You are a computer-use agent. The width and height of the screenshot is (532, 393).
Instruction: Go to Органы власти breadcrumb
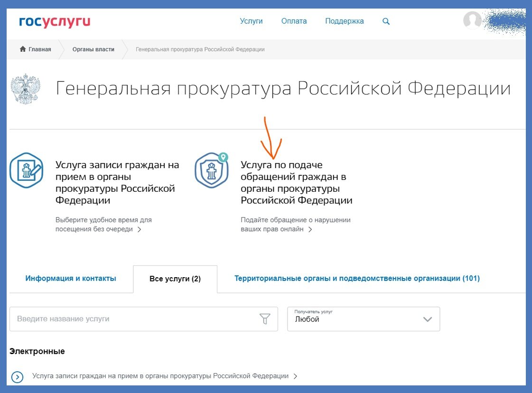(x=93, y=49)
